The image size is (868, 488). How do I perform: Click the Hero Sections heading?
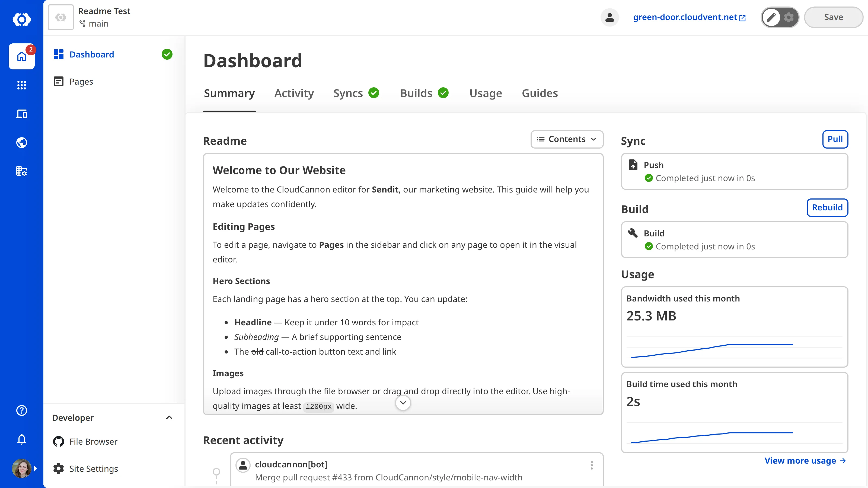tap(241, 281)
